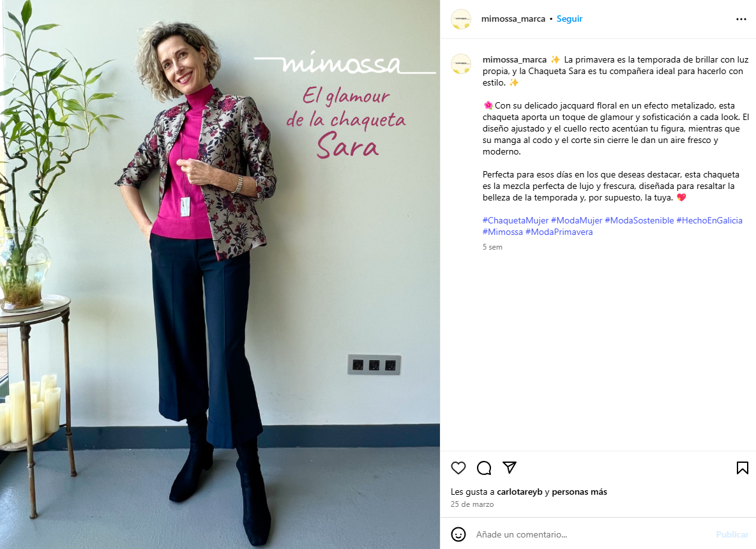Viewport: 756px width, 549px height.
Task: Open #ModaPrimavera hashtag
Action: coord(559,232)
